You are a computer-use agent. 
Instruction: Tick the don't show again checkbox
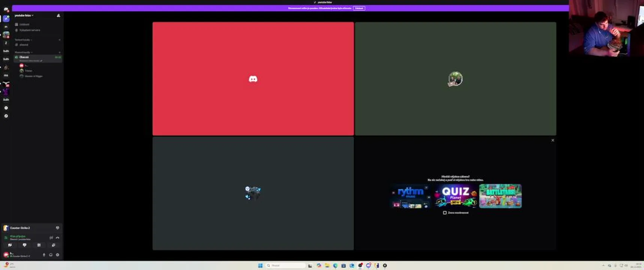tap(445, 213)
